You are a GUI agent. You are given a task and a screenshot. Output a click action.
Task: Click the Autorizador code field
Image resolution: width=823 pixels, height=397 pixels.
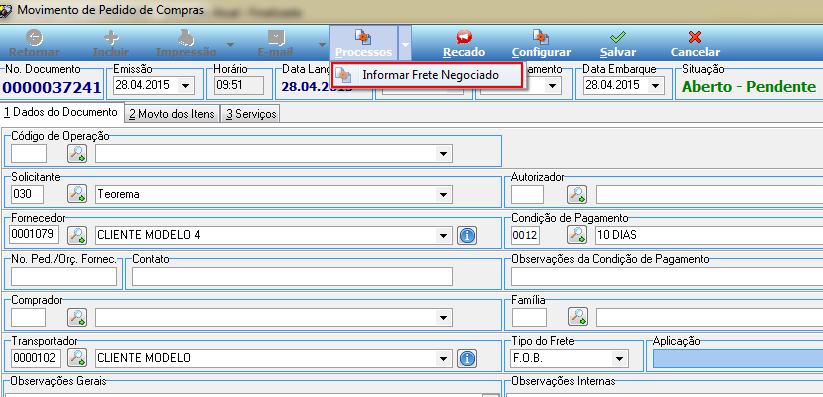point(527,194)
